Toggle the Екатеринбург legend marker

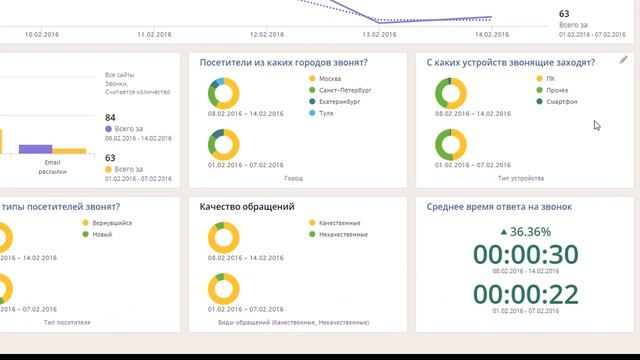coord(312,101)
